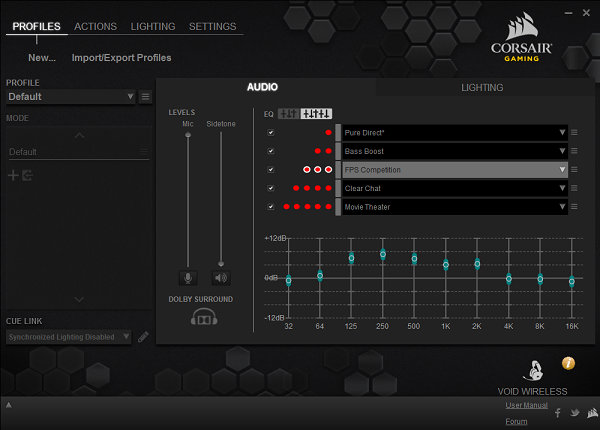Click the Sidetone level slider handle
Image resolution: width=600 pixels, height=430 pixels.
click(221, 264)
